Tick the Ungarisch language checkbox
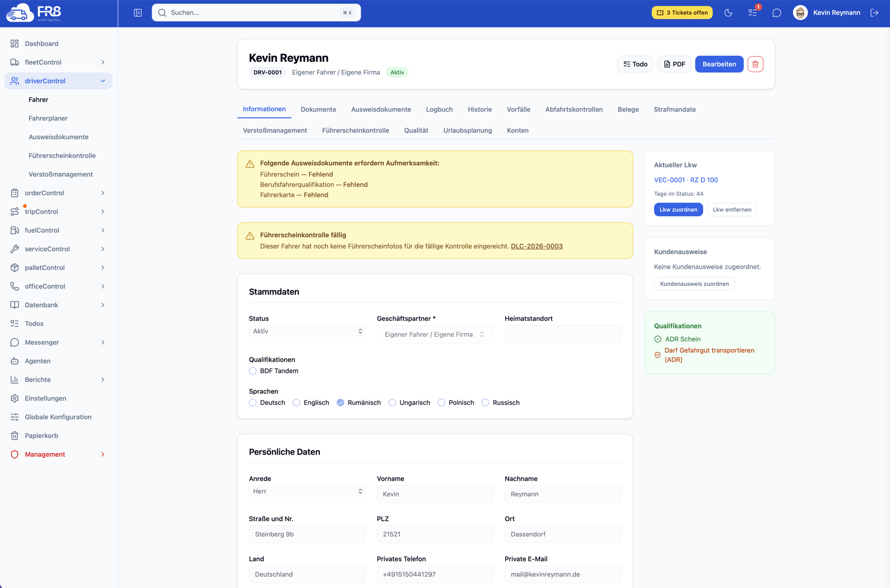Image resolution: width=890 pixels, height=588 pixels. click(392, 403)
